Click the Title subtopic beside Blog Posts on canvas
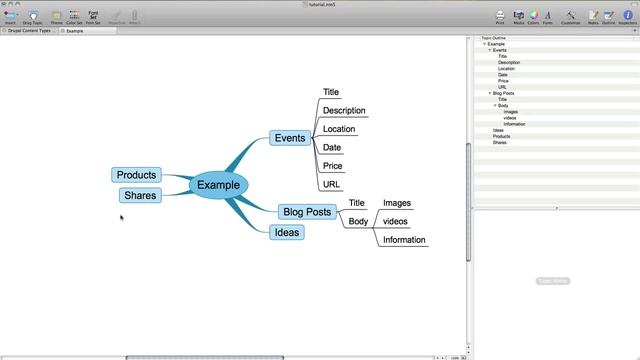 pos(356,203)
